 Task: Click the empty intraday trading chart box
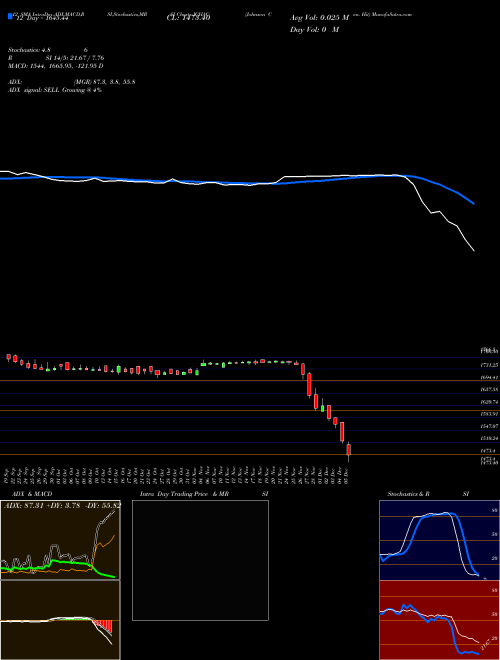[200, 560]
